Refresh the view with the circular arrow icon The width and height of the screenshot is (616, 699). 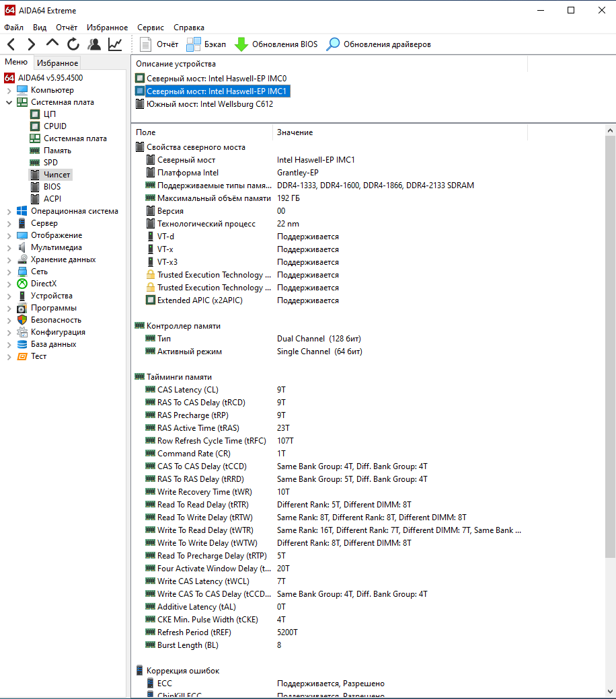tap(73, 44)
